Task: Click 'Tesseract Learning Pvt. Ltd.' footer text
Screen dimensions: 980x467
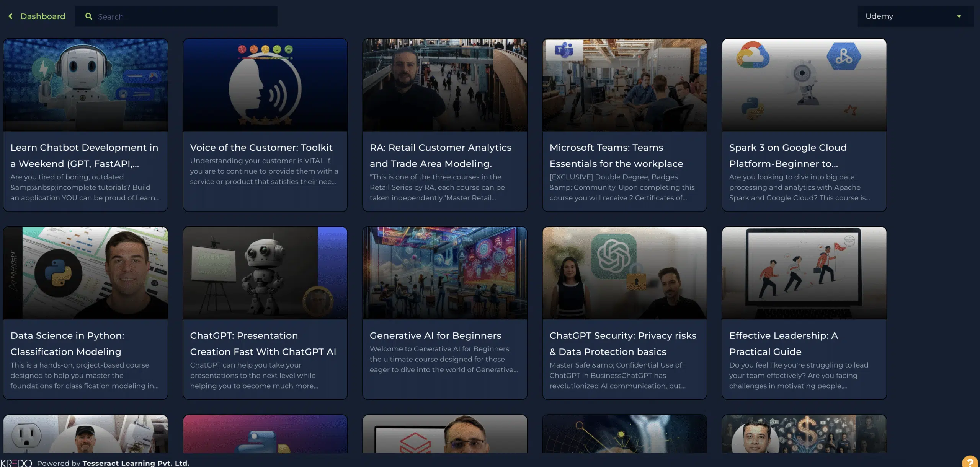Action: [136, 463]
